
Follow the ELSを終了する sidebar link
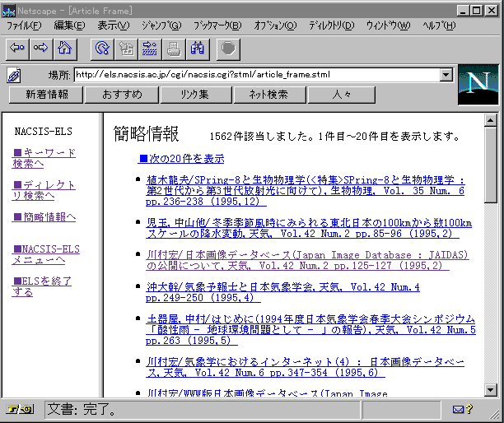point(42,287)
